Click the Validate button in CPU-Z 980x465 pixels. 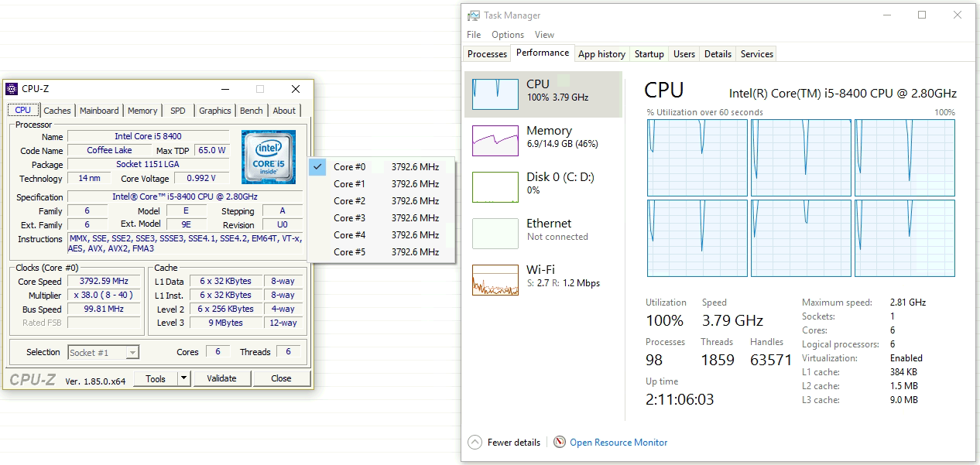(221, 378)
